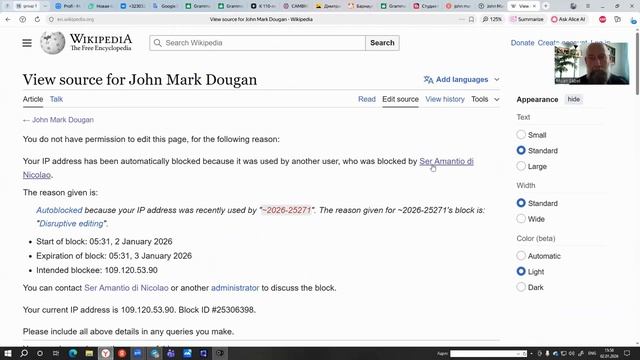Screen dimensions: 640x360
Task: Open the Photos app on the taskbar
Action: 187,353
